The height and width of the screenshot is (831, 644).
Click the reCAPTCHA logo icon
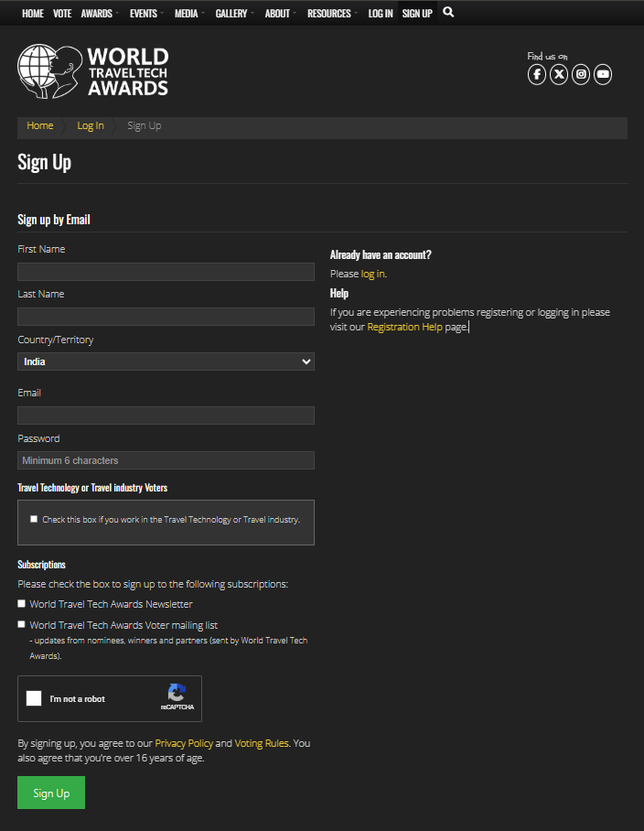tap(177, 692)
